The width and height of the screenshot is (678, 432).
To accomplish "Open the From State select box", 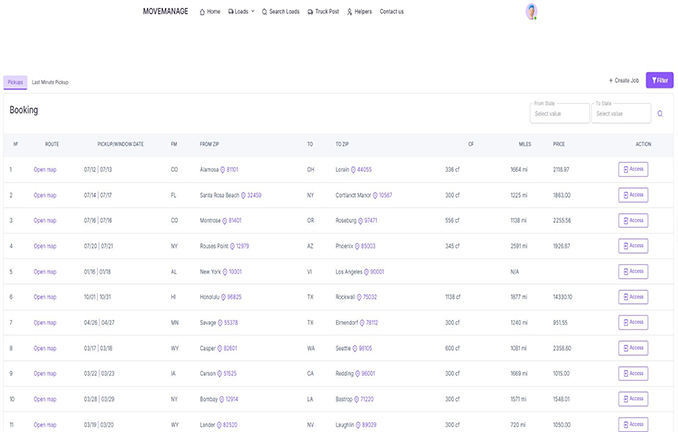I will pos(559,113).
